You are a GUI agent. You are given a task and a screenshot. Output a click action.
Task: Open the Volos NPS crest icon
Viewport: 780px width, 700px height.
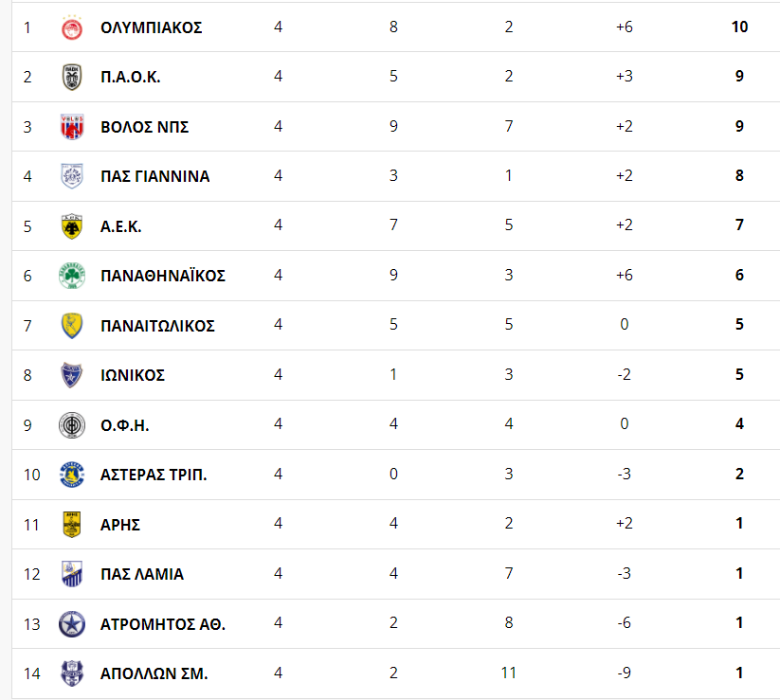tap(72, 127)
